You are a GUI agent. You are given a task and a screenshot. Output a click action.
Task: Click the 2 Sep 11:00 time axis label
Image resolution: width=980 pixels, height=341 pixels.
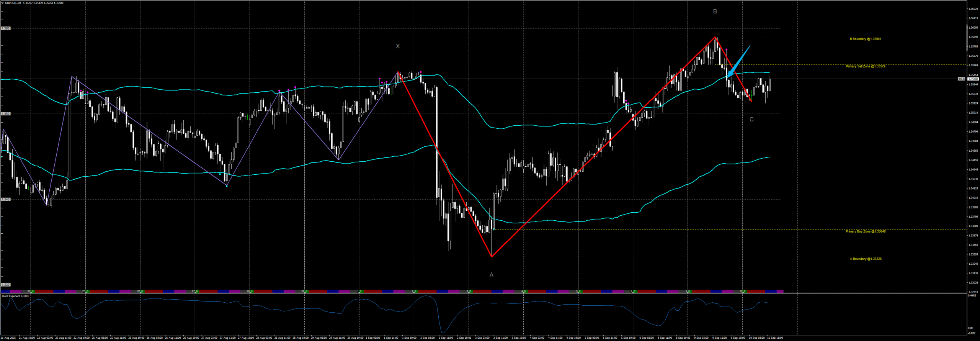point(446,338)
